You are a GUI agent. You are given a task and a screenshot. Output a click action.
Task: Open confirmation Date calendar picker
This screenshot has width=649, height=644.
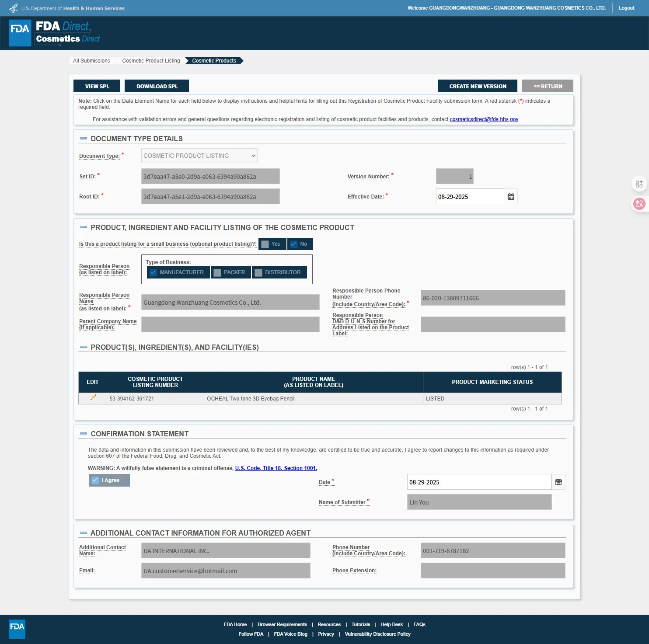pyautogui.click(x=558, y=482)
